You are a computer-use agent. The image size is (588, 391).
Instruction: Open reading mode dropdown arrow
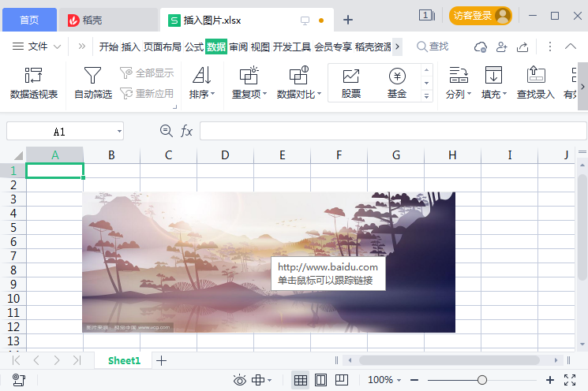click(x=270, y=381)
